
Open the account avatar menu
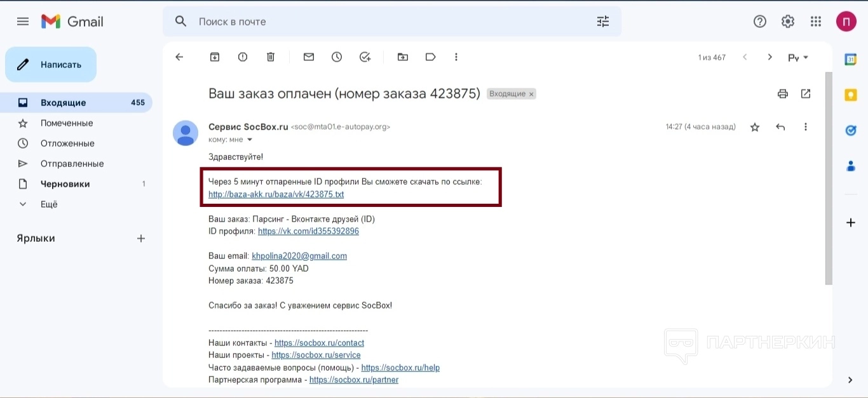click(846, 22)
